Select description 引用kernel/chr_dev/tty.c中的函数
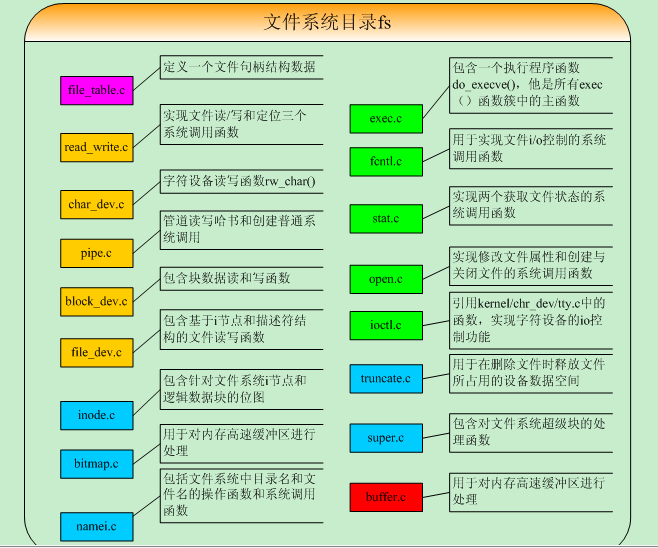658x548 pixels. pyautogui.click(x=529, y=320)
